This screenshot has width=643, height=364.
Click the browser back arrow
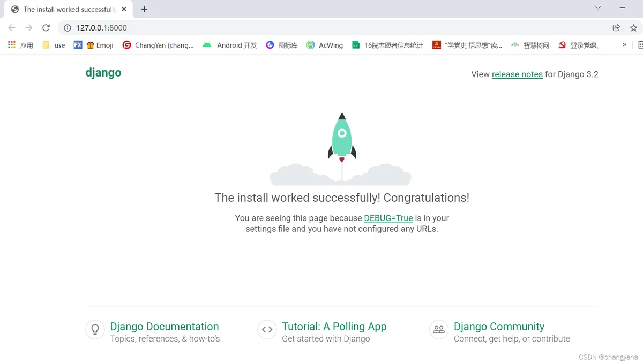[12, 28]
